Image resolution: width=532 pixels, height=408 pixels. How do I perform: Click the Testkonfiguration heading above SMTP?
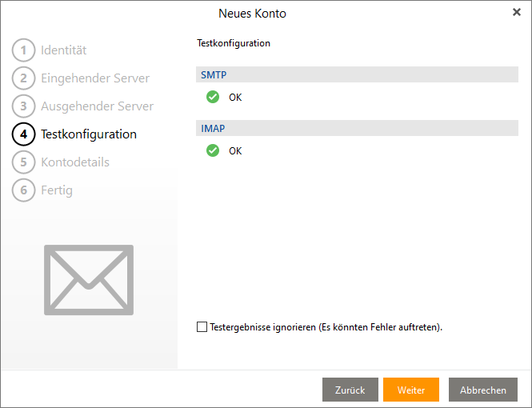234,43
